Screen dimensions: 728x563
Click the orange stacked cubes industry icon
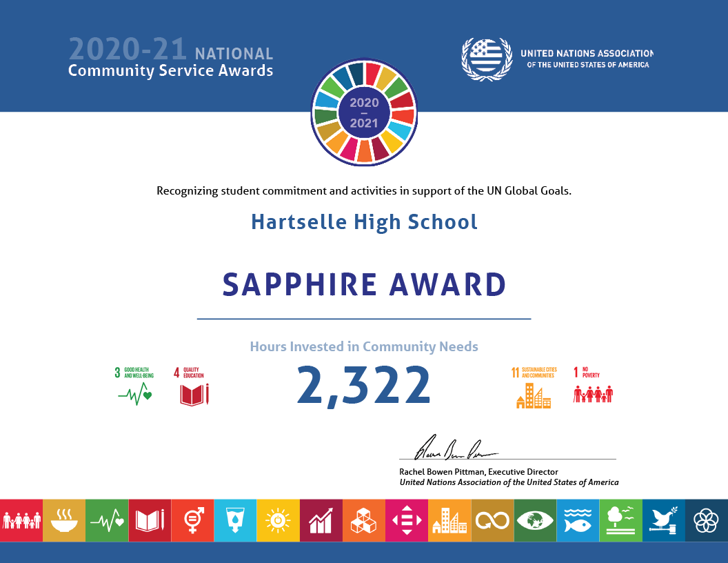[x=364, y=520]
